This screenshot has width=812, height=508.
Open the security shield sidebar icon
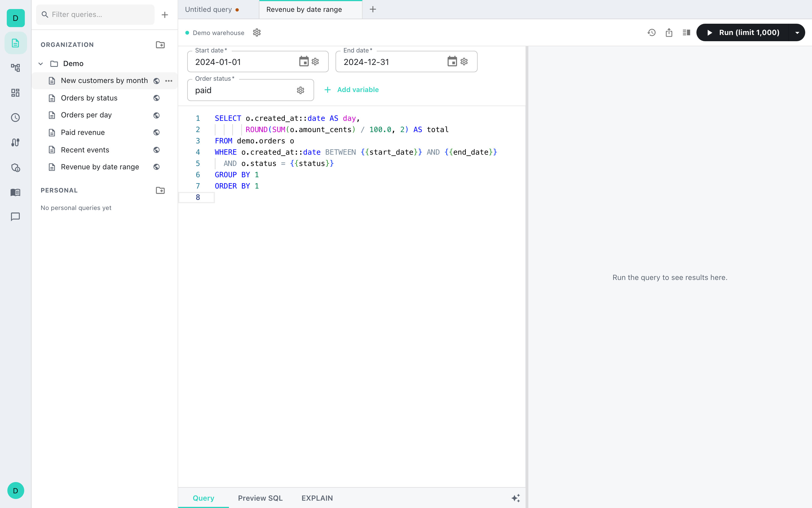pos(16,167)
